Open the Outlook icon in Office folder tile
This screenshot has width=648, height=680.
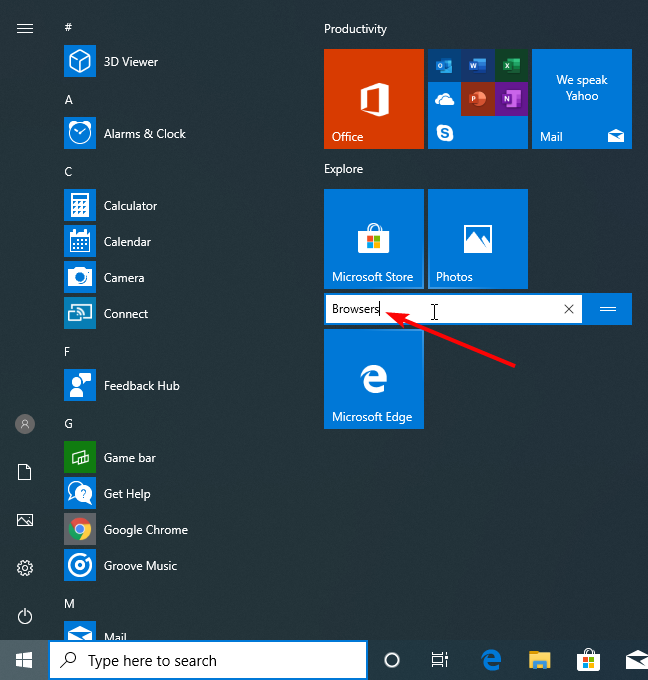[444, 65]
